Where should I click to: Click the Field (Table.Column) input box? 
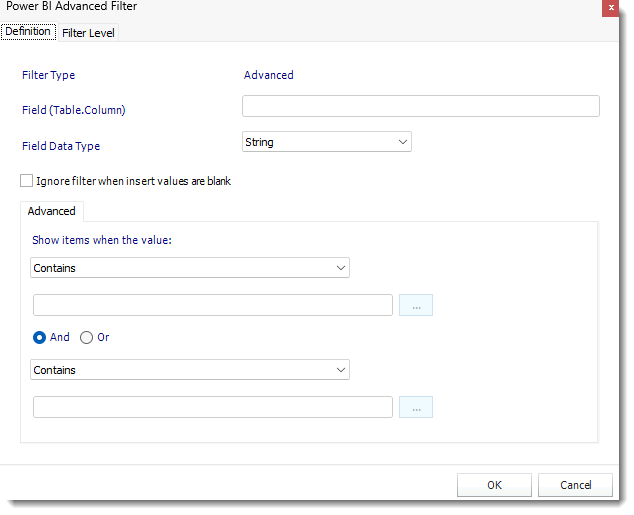pos(421,106)
